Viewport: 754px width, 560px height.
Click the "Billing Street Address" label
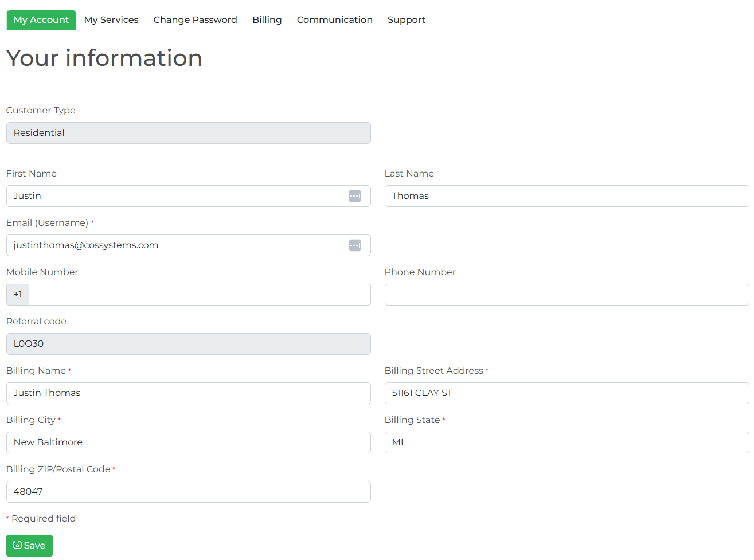click(x=434, y=371)
